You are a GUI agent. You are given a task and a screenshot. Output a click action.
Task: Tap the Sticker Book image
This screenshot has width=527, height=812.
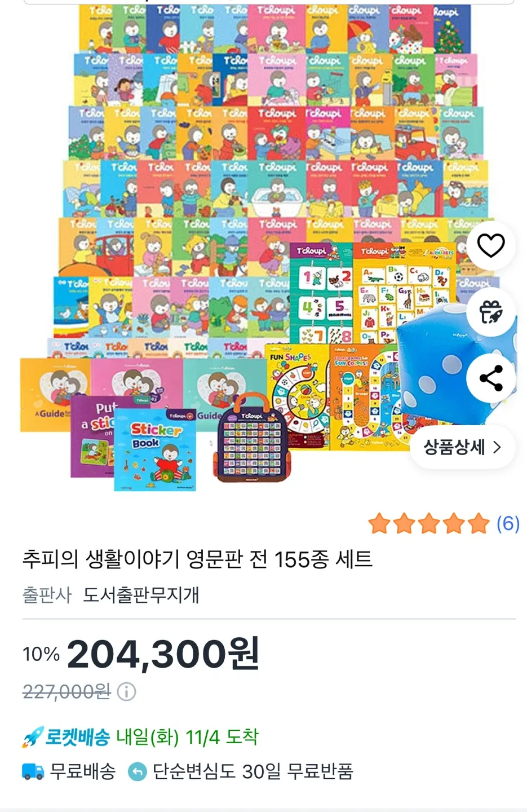click(155, 449)
